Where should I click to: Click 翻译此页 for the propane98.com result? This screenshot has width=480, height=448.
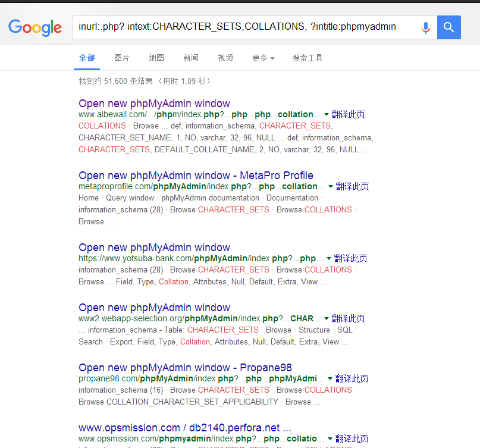[352, 378]
